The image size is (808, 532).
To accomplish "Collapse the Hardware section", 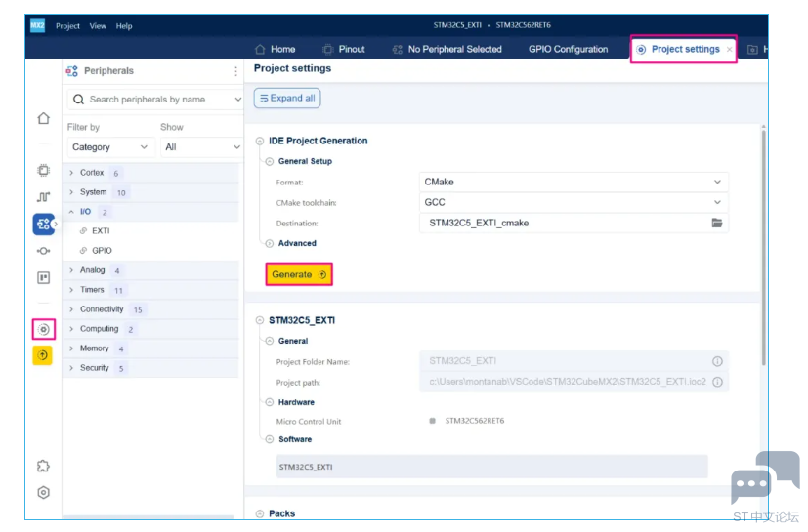I will point(269,402).
